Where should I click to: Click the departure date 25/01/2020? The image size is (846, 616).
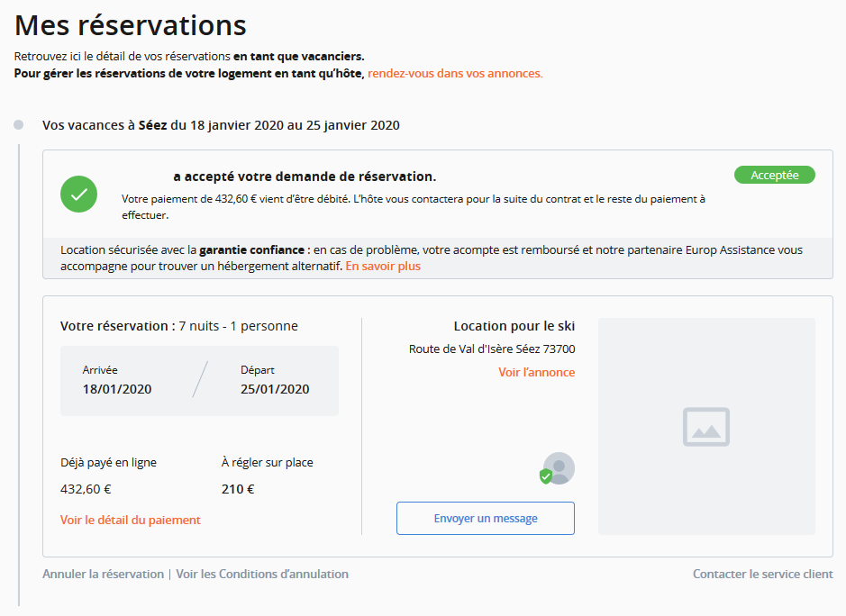click(275, 389)
